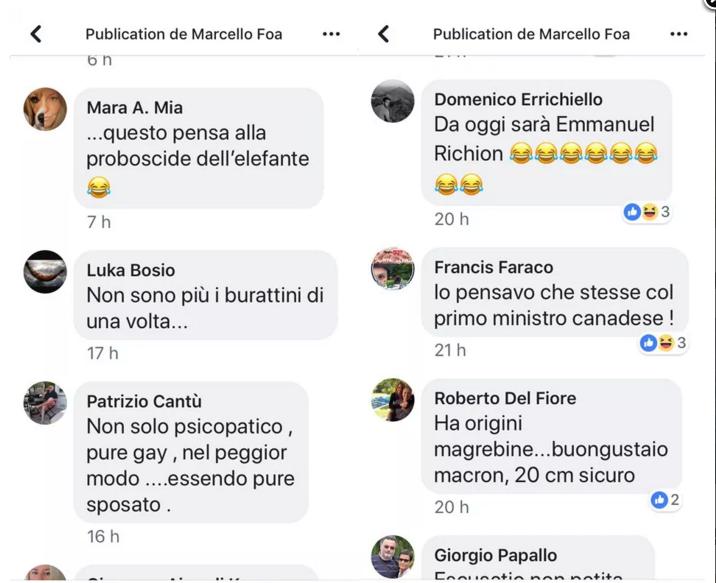View Patrizio Cantù's profile photo
The height and width of the screenshot is (583, 716).
(x=45, y=403)
